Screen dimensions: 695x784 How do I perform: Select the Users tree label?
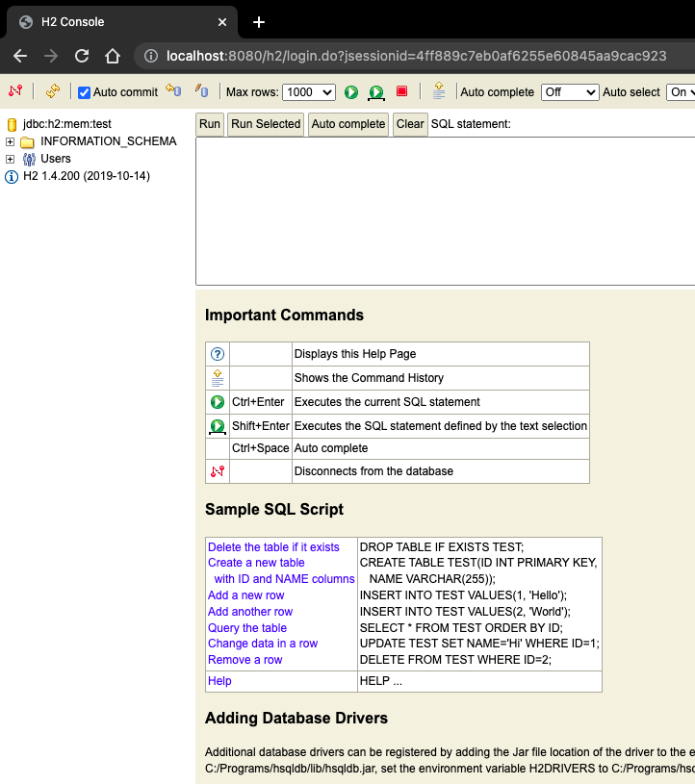tap(56, 159)
